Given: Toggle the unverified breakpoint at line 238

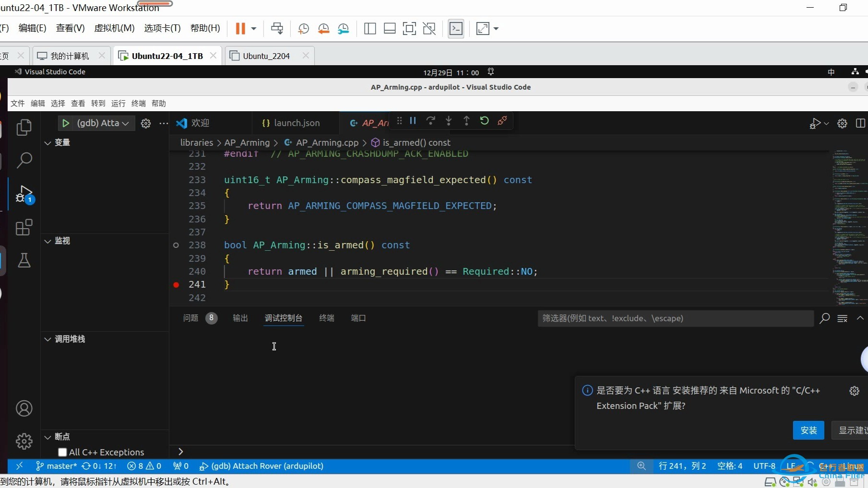Looking at the screenshot, I should [176, 245].
